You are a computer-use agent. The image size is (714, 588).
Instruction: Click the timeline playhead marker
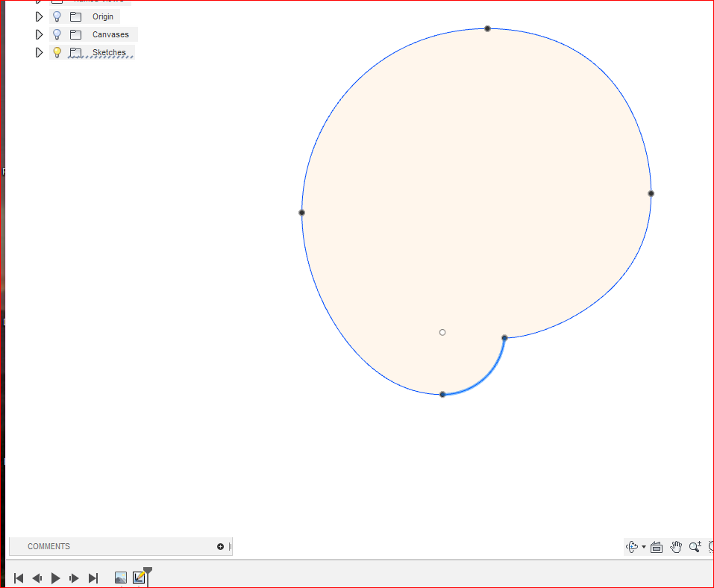pyautogui.click(x=148, y=575)
